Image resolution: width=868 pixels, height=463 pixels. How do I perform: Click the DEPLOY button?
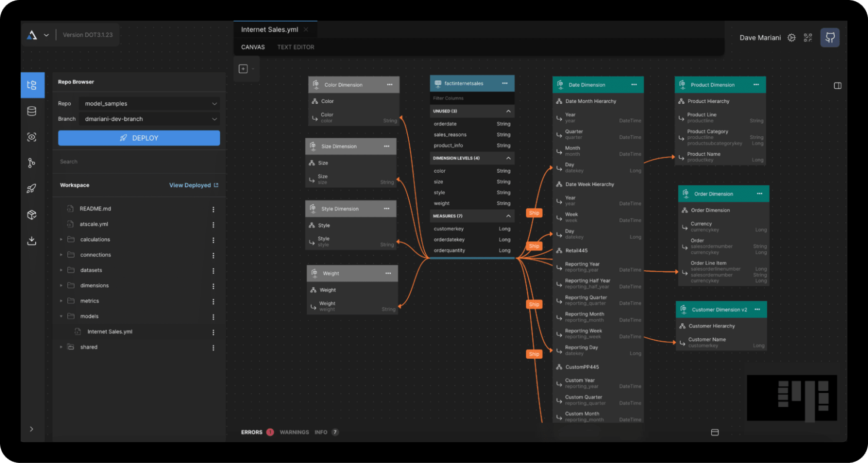tap(139, 138)
